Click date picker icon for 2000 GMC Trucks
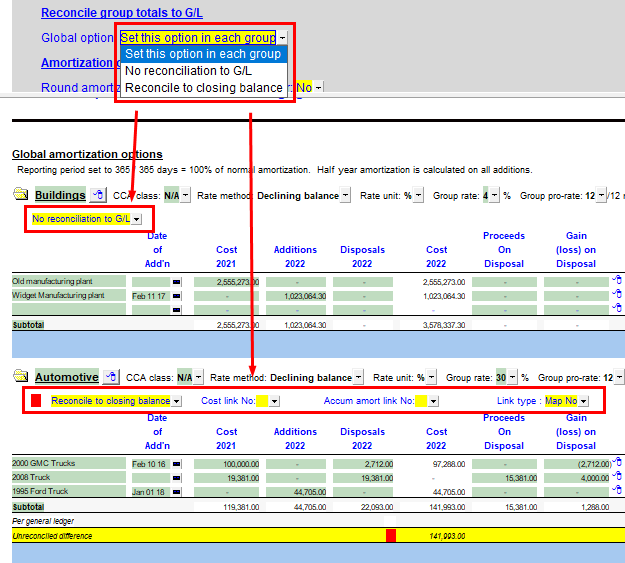 (x=177, y=464)
